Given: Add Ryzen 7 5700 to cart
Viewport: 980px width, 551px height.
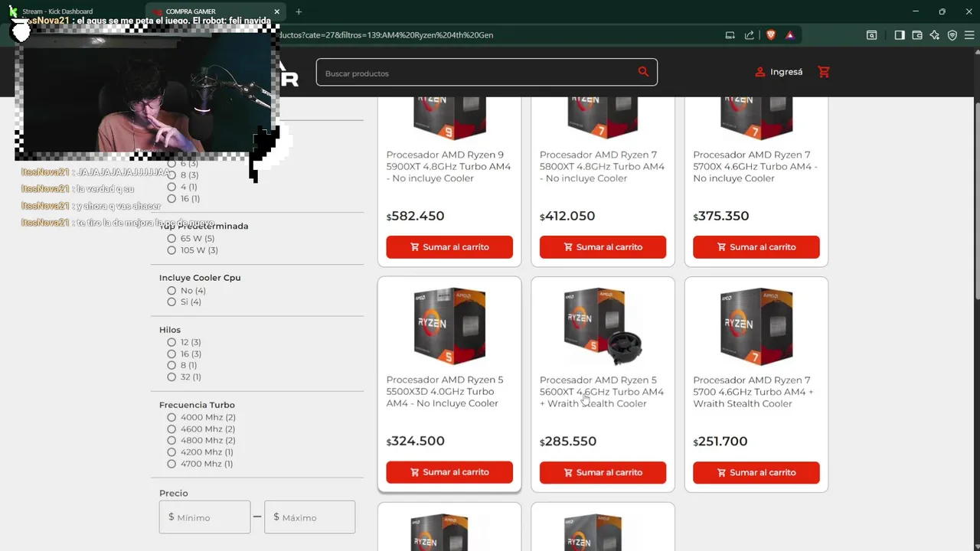Looking at the screenshot, I should tap(756, 472).
